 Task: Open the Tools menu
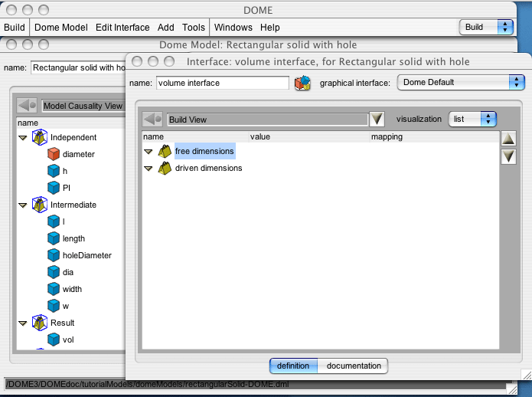(x=194, y=27)
